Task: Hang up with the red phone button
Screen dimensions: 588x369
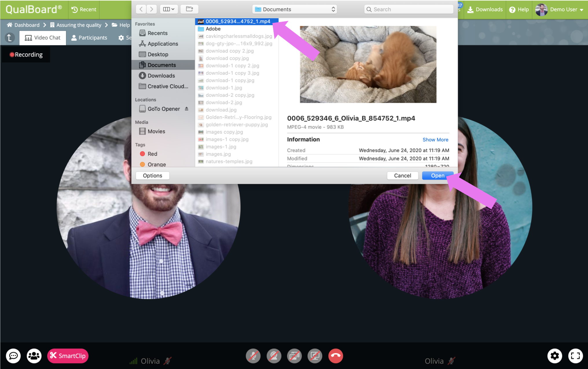Action: click(x=336, y=356)
